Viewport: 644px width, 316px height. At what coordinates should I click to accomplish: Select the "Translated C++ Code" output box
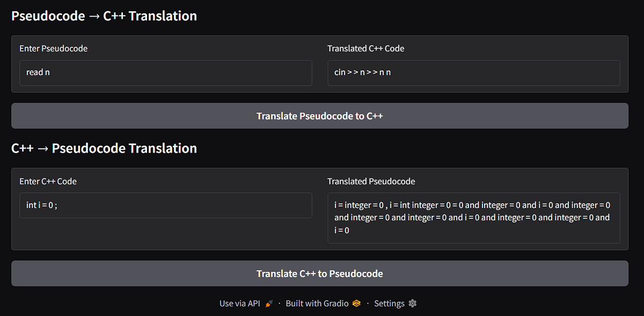(x=474, y=73)
